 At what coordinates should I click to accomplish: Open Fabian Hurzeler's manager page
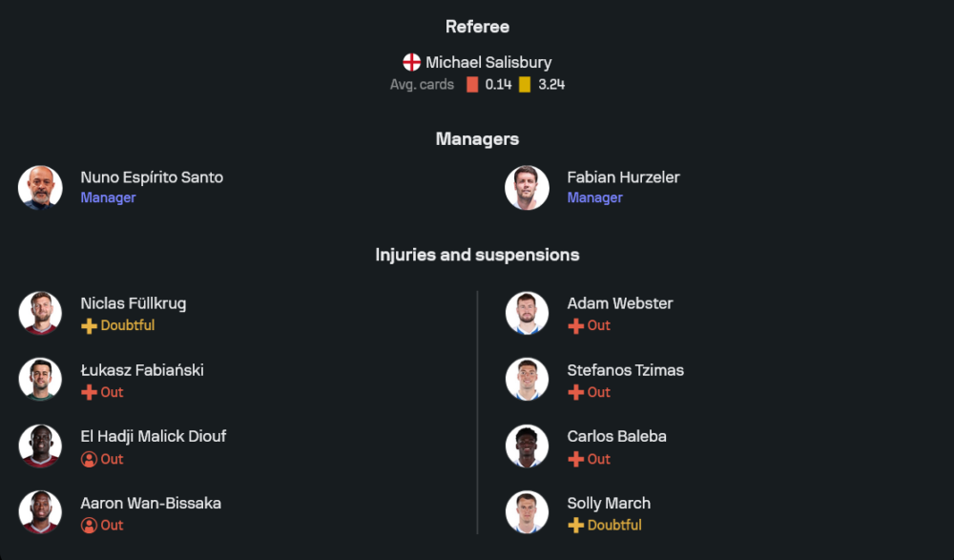pos(623,177)
